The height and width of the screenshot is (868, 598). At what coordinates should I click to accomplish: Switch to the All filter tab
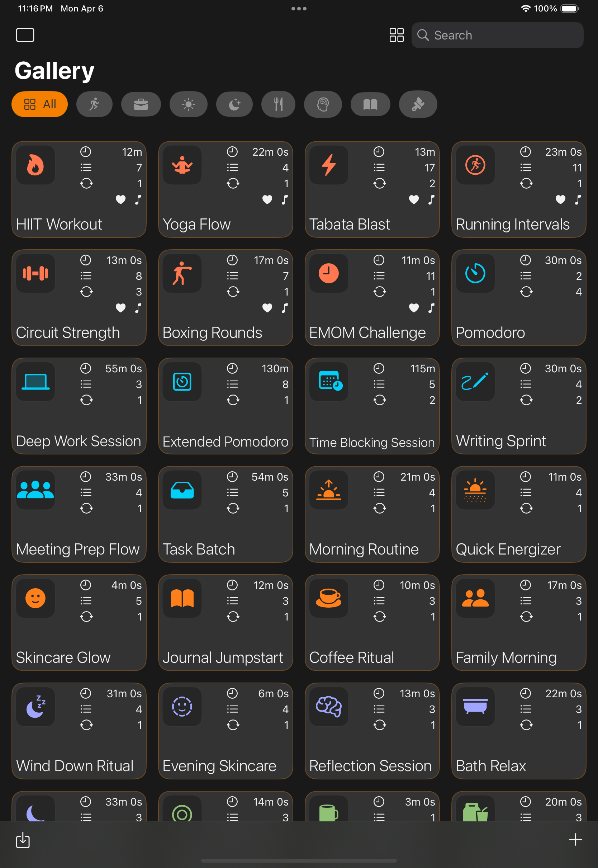pyautogui.click(x=39, y=104)
